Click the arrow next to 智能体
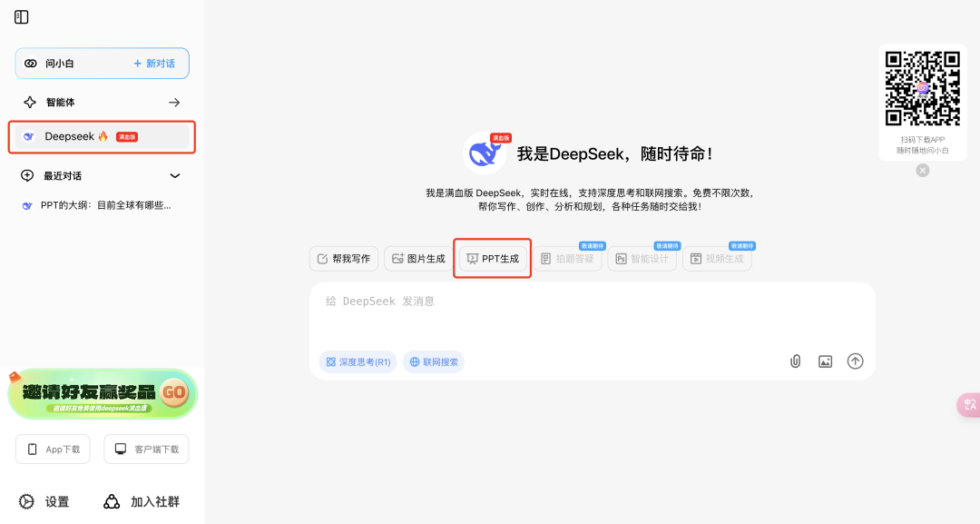The image size is (980, 524). [x=174, y=102]
